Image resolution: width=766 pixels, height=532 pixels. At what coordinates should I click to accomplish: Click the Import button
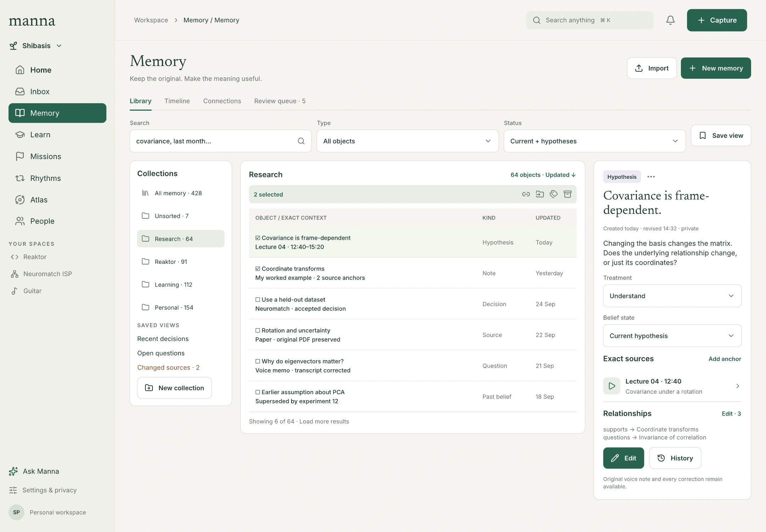coord(651,68)
